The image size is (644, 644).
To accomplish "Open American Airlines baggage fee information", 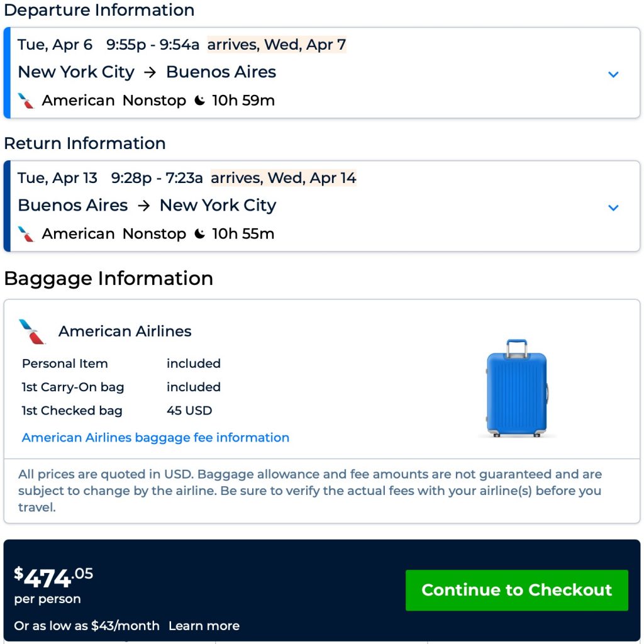I will (155, 438).
